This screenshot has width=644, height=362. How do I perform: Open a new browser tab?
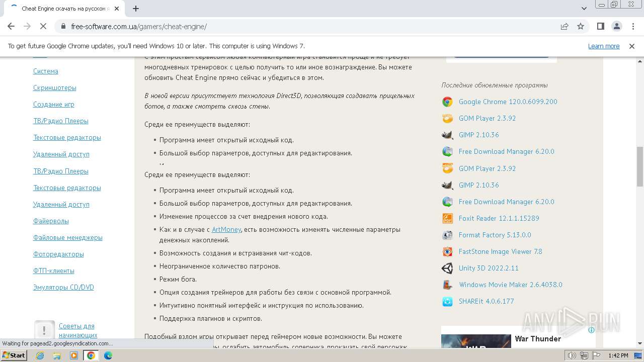pyautogui.click(x=135, y=9)
